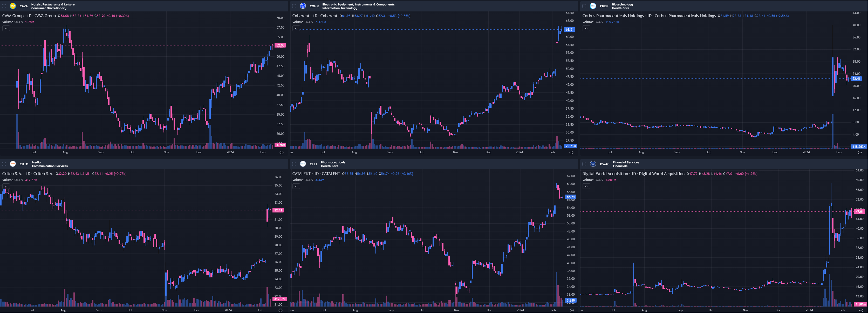Collapse the legend arrow on Coherent chart
This screenshot has height=313, width=868.
[296, 28]
